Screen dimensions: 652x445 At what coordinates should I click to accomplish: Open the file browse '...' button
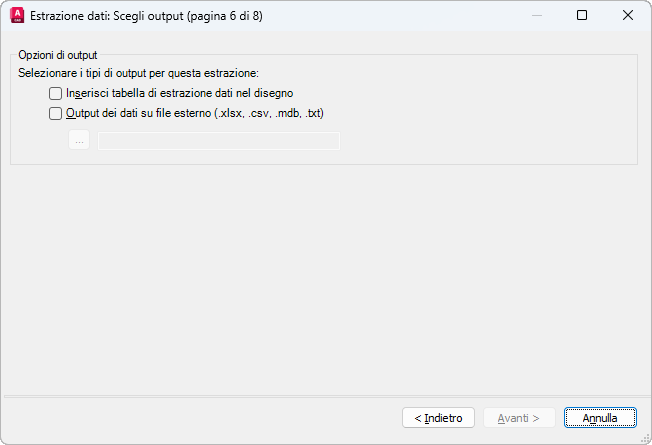(79, 140)
